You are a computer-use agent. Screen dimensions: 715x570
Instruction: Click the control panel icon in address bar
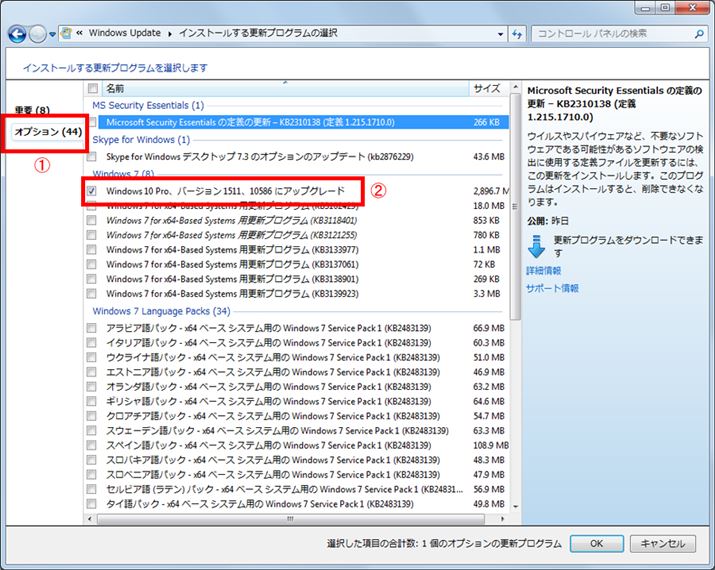point(67,33)
